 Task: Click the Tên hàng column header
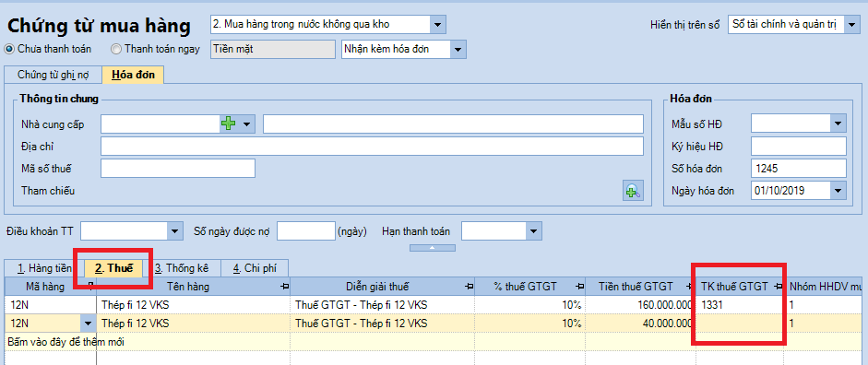[x=194, y=286]
